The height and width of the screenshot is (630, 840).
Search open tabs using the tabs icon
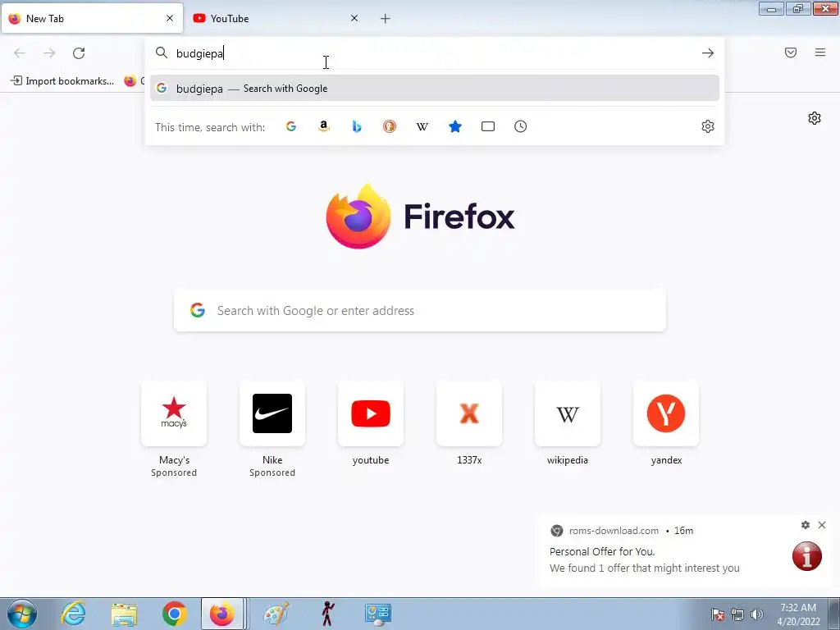(x=487, y=126)
